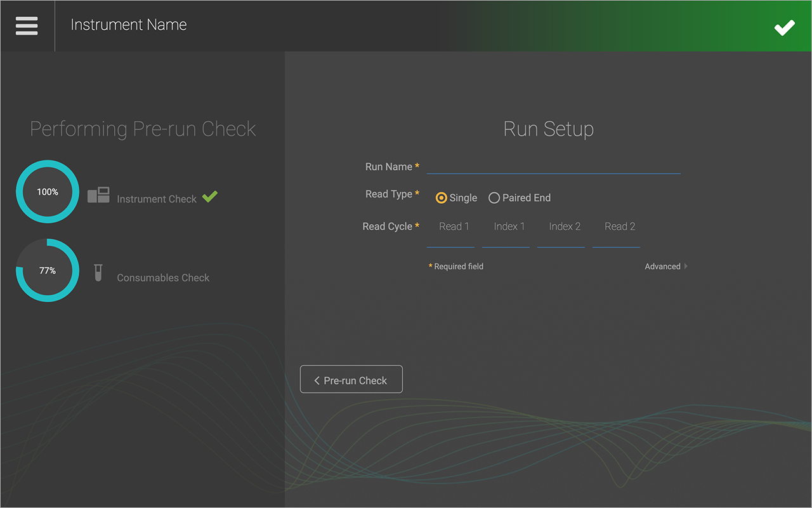
Task: Open the hamburger menu
Action: [27, 25]
